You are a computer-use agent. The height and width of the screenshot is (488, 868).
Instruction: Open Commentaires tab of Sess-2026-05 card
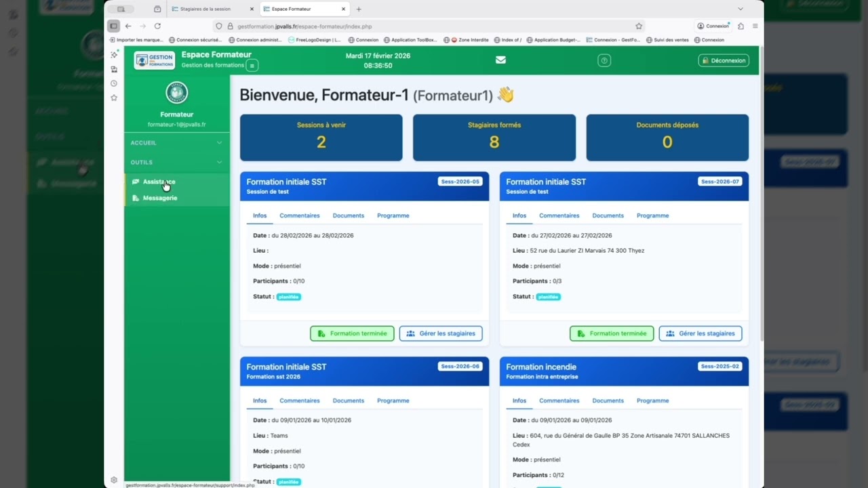(300, 216)
